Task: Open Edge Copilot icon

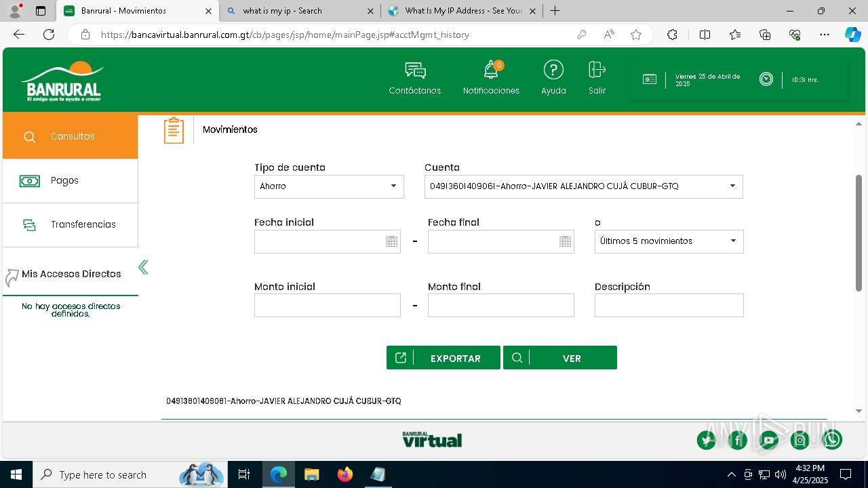Action: tap(852, 35)
